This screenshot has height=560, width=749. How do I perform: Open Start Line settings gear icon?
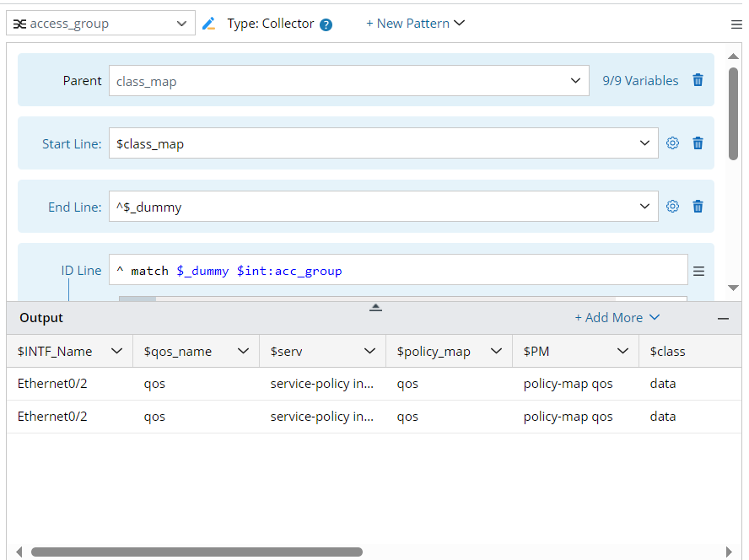click(x=672, y=143)
